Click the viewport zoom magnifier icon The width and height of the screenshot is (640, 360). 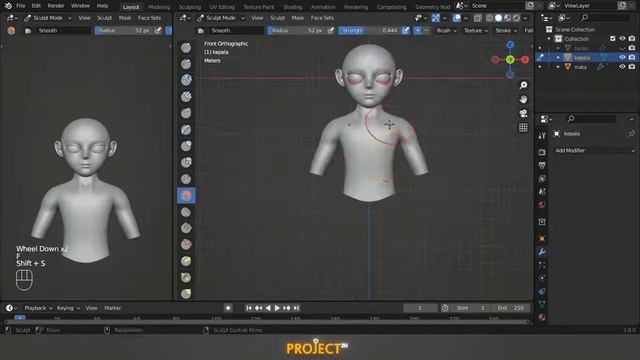pyautogui.click(x=523, y=85)
